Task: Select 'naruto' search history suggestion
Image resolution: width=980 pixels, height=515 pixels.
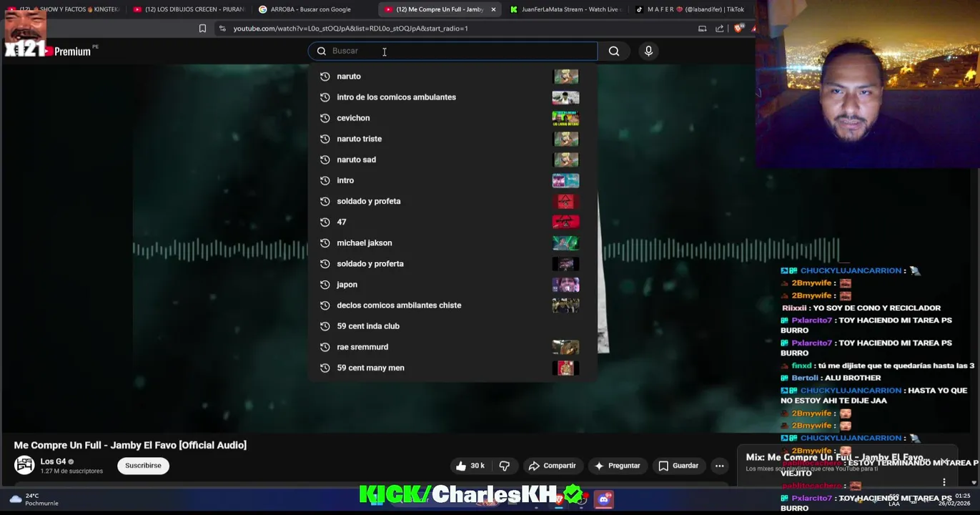Action: tap(452, 77)
